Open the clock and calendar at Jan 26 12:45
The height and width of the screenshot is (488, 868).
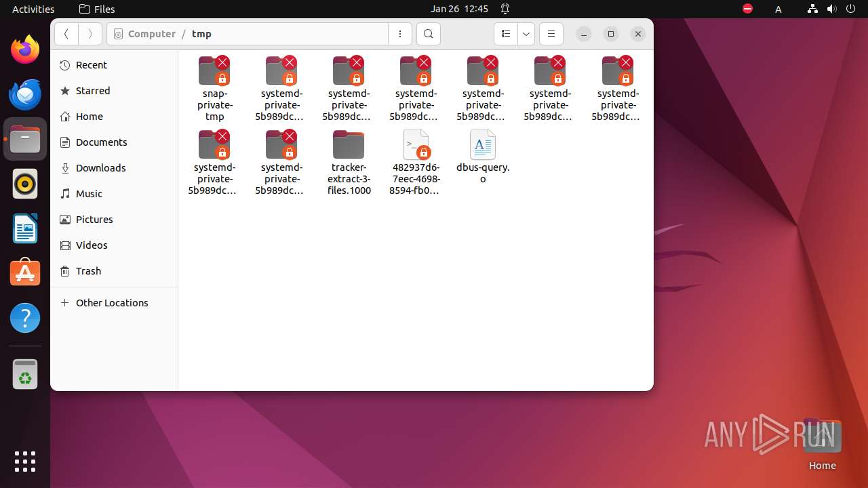[459, 9]
